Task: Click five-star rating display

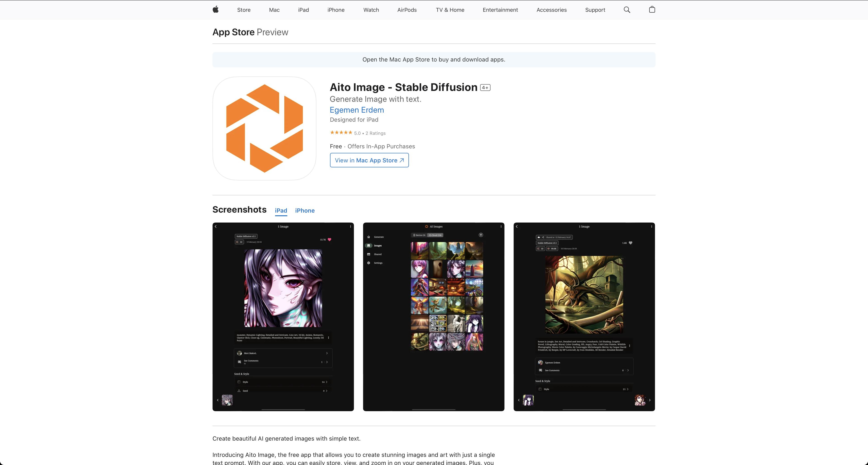Action: tap(341, 133)
